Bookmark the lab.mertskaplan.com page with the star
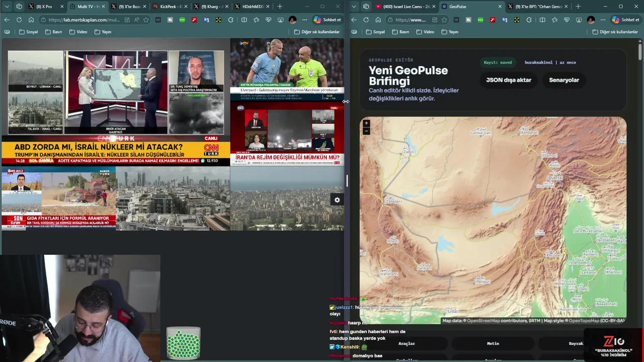Image resolution: width=644 pixels, height=362 pixels. point(146,20)
